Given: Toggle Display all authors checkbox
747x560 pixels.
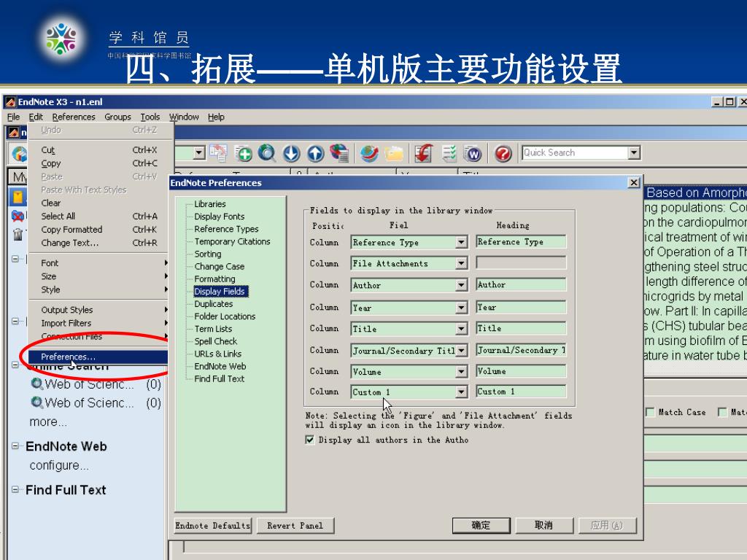Looking at the screenshot, I should pos(309,440).
